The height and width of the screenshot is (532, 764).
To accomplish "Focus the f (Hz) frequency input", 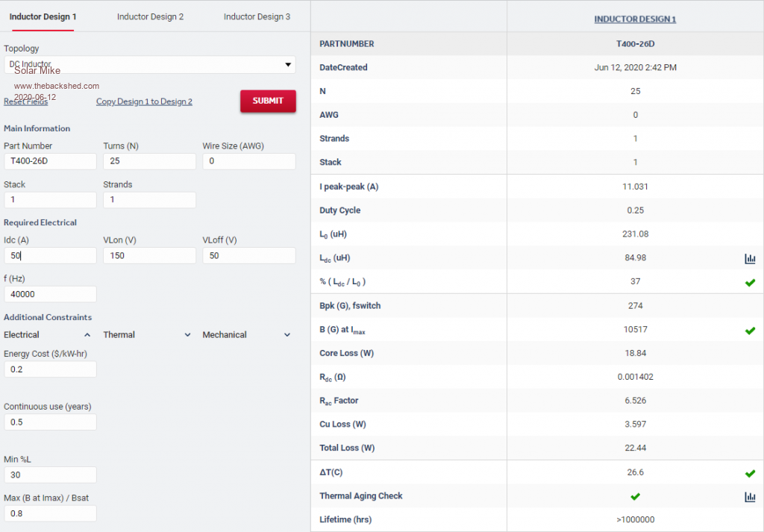I will coord(50,294).
